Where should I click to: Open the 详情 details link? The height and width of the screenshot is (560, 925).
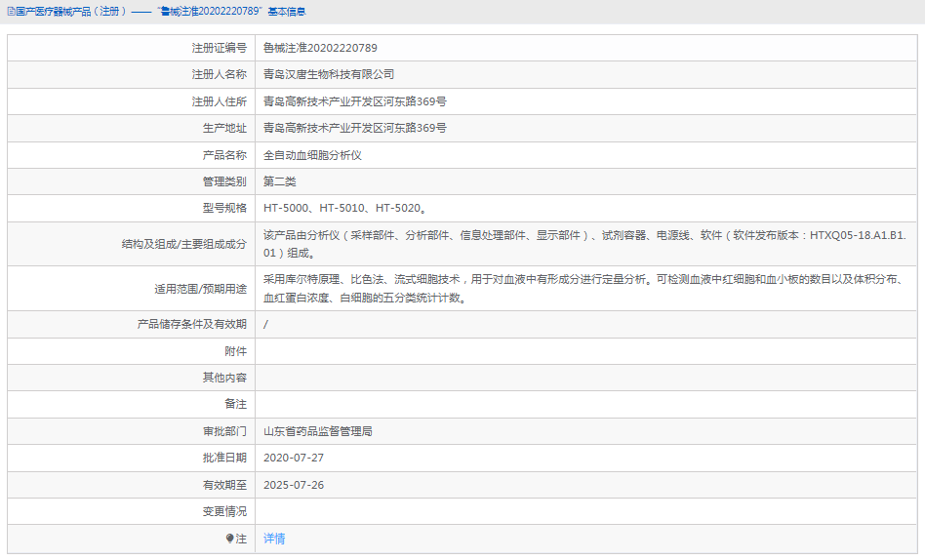pyautogui.click(x=274, y=539)
